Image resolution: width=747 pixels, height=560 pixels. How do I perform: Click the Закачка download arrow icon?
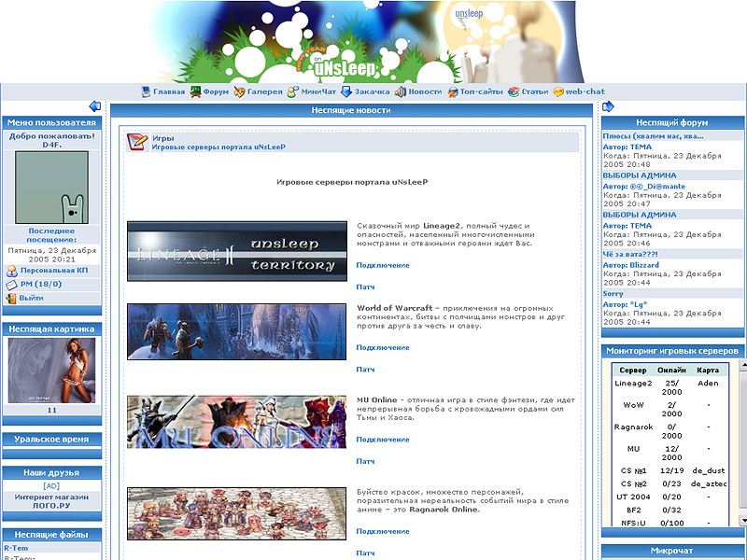click(x=345, y=92)
